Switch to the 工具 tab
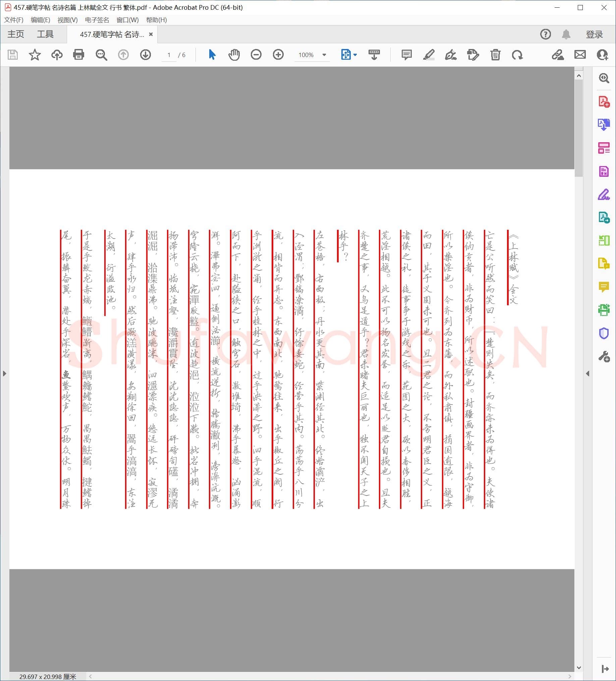616x681 pixels. [x=45, y=34]
